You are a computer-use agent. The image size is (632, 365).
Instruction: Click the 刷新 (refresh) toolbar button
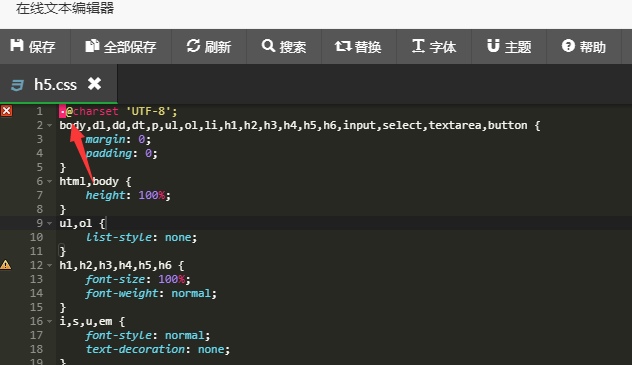(x=209, y=47)
